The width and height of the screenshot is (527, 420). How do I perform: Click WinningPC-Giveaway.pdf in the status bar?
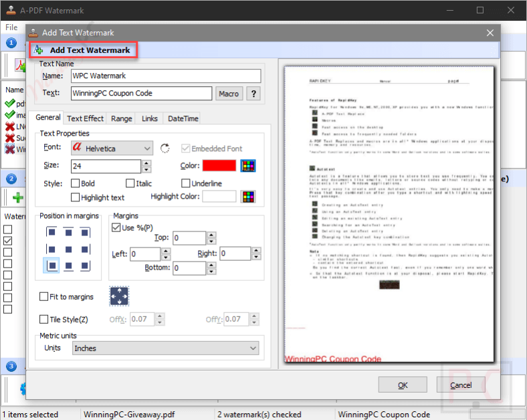pyautogui.click(x=129, y=414)
